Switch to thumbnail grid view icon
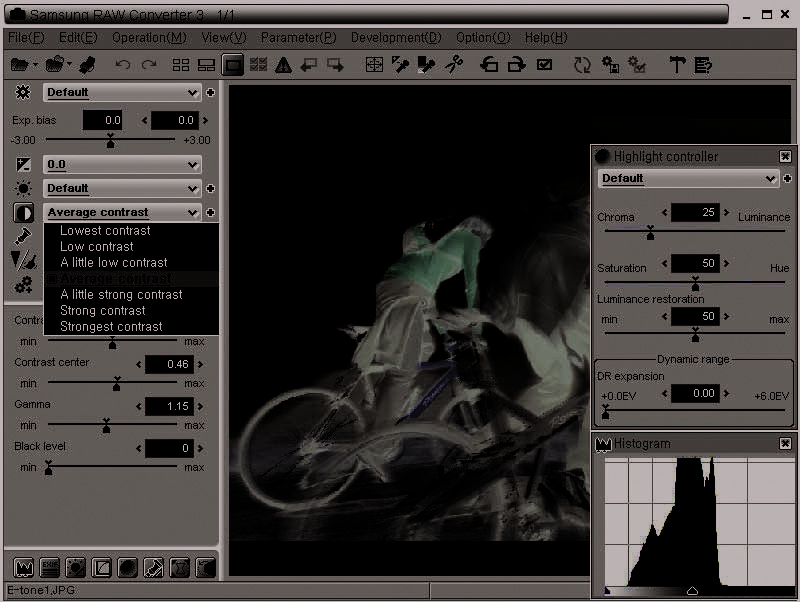This screenshot has height=602, width=800. tap(181, 65)
